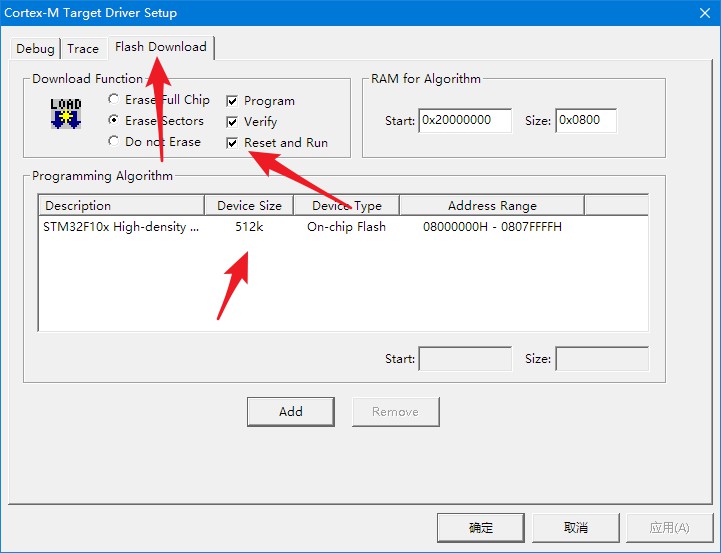Click the Device Size column header
The width and height of the screenshot is (721, 553).
249,205
